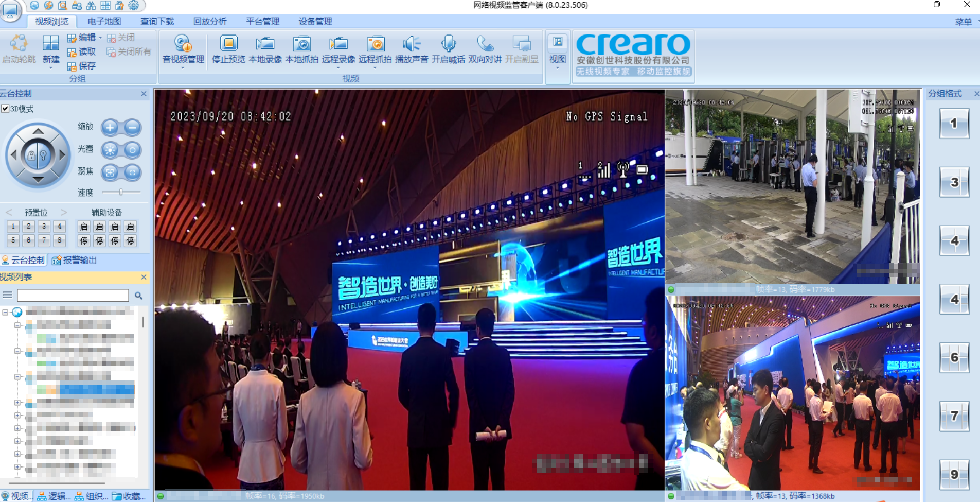Collapse the root node in video tree
Image resolution: width=980 pixels, height=502 pixels.
pyautogui.click(x=5, y=312)
